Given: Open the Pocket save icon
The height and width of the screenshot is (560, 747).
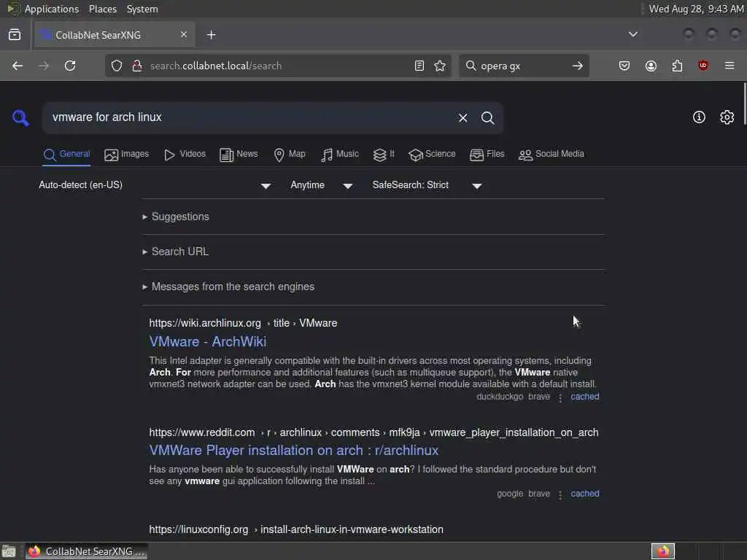Looking at the screenshot, I should tap(624, 66).
